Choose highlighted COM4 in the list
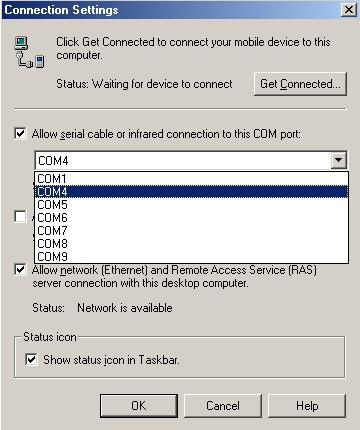360x430 pixels. tap(191, 192)
